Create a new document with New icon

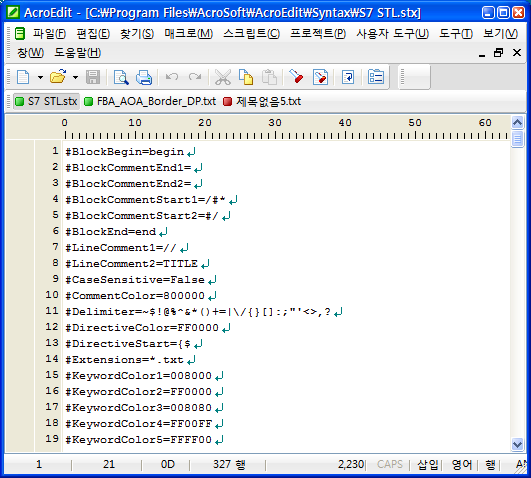23,77
